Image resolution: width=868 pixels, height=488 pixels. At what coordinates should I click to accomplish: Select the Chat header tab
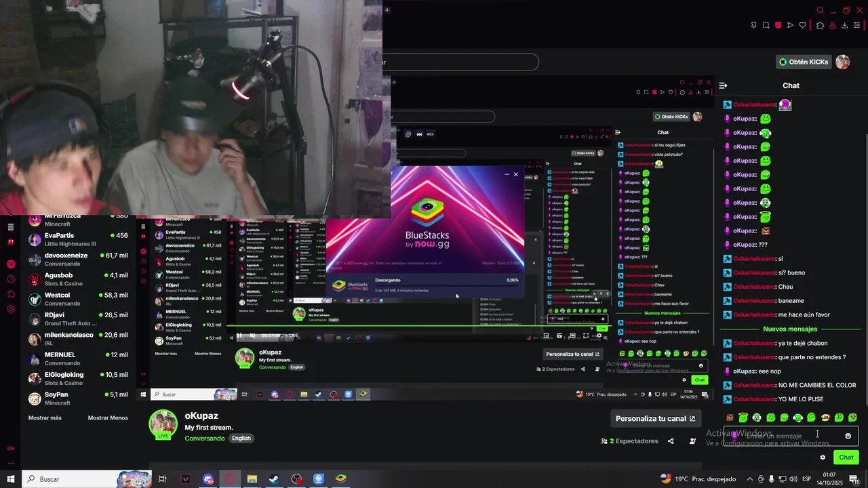coord(791,85)
